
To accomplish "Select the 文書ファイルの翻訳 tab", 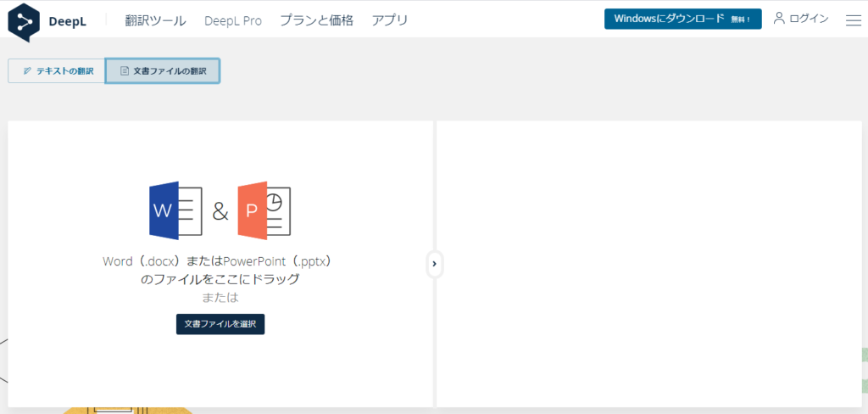I will [x=163, y=71].
